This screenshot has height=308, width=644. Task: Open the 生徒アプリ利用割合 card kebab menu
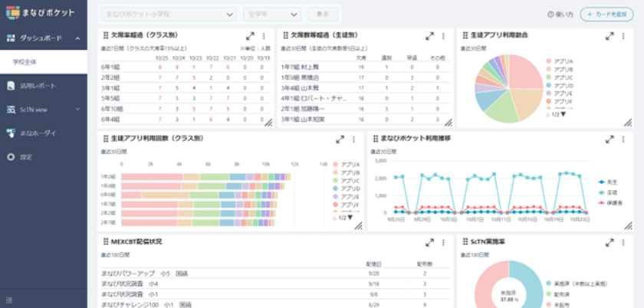[x=623, y=36]
